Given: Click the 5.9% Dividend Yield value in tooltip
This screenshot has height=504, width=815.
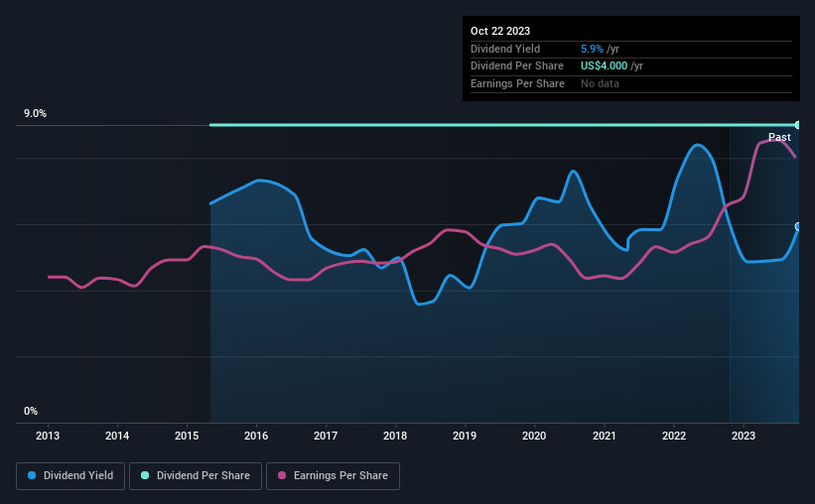Looking at the screenshot, I should click(x=592, y=49).
